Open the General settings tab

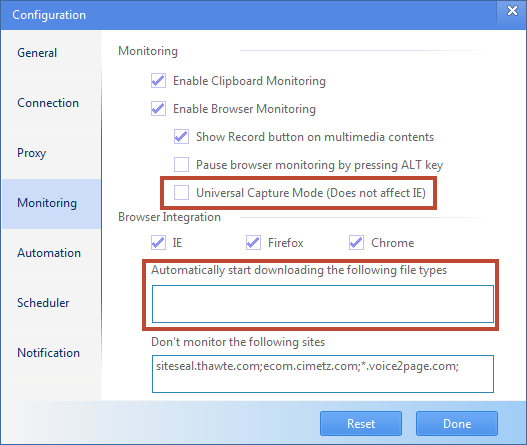(x=37, y=53)
